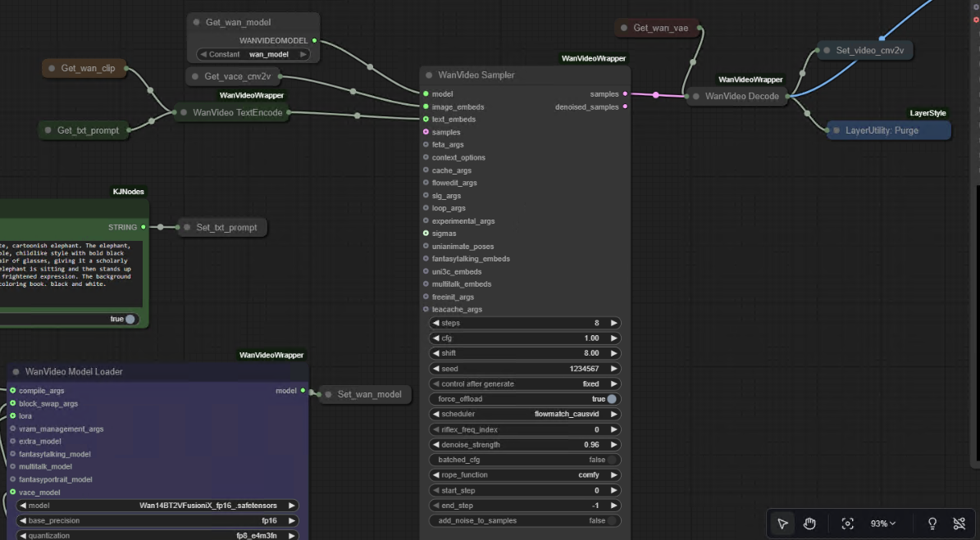Click the KJNodes badge label
Screen dimensions: 980x540
129,192
